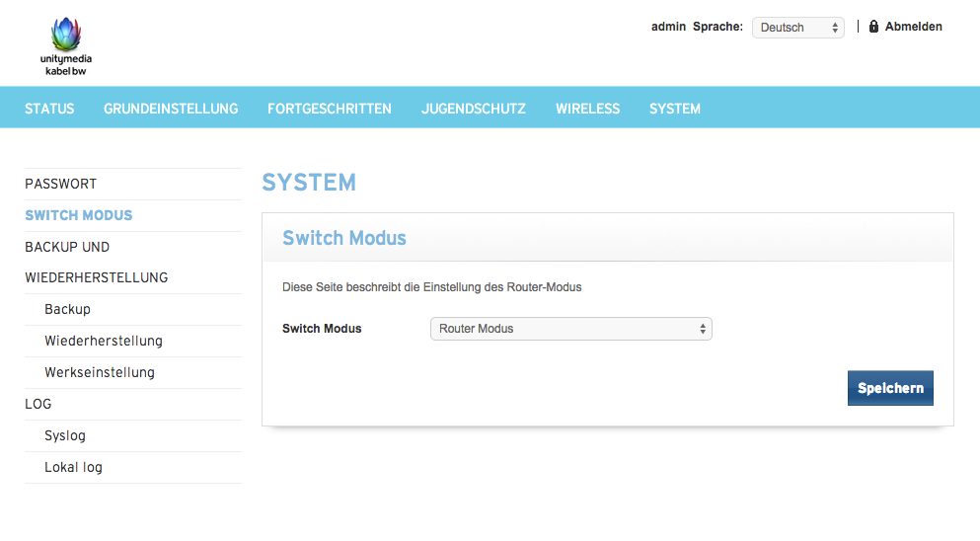Viewport: 980px width, 541px height.
Task: Go to the GRUNDEINSTELLUNG tab
Action: [171, 109]
